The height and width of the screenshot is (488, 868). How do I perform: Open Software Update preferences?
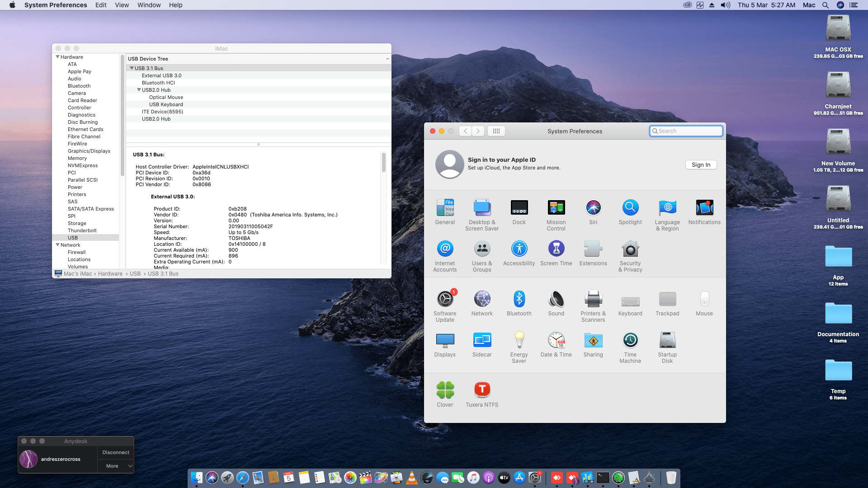(445, 299)
